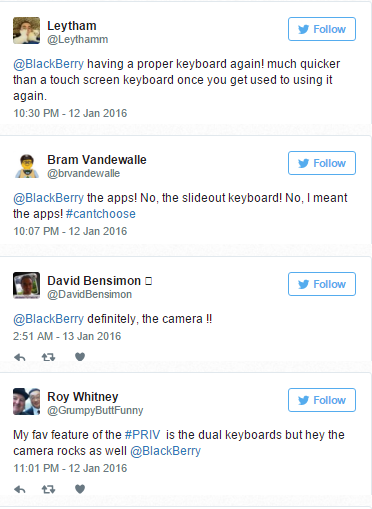Retweet Roy Whitney's #PRIV tweet

[x=48, y=489]
